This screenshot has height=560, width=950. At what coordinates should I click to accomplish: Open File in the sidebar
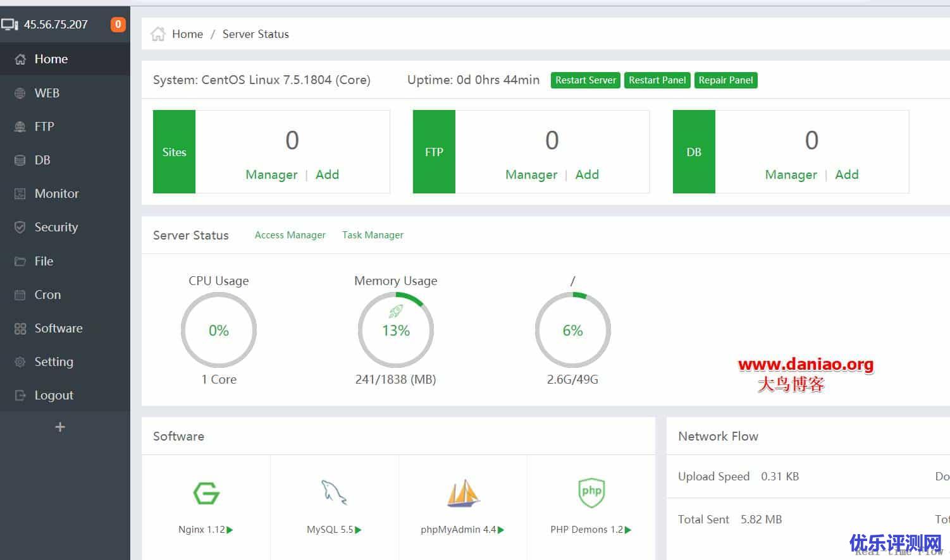click(x=65, y=261)
